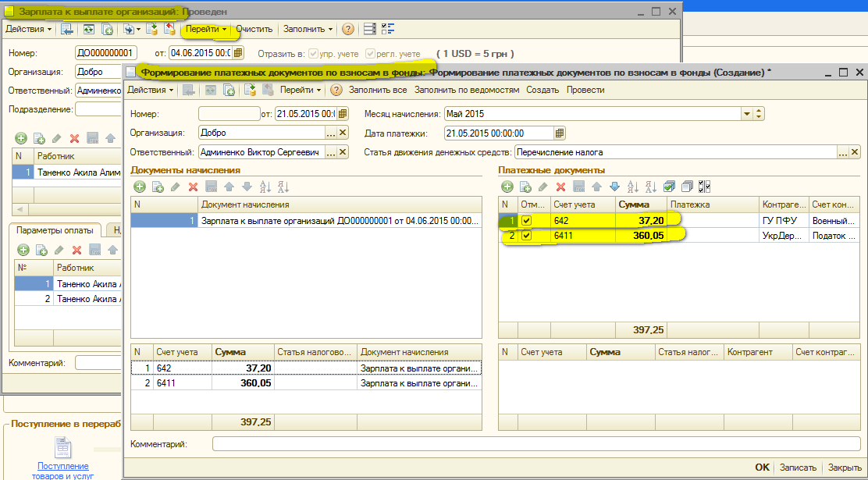Viewport: 868px width, 480px height.
Task: Click post document icon in Зарплата к выплате toolbar
Action: coord(151,29)
